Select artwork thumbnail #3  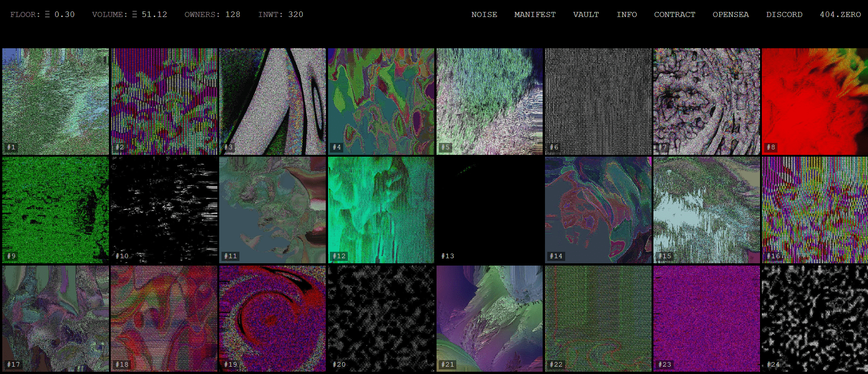(x=272, y=102)
